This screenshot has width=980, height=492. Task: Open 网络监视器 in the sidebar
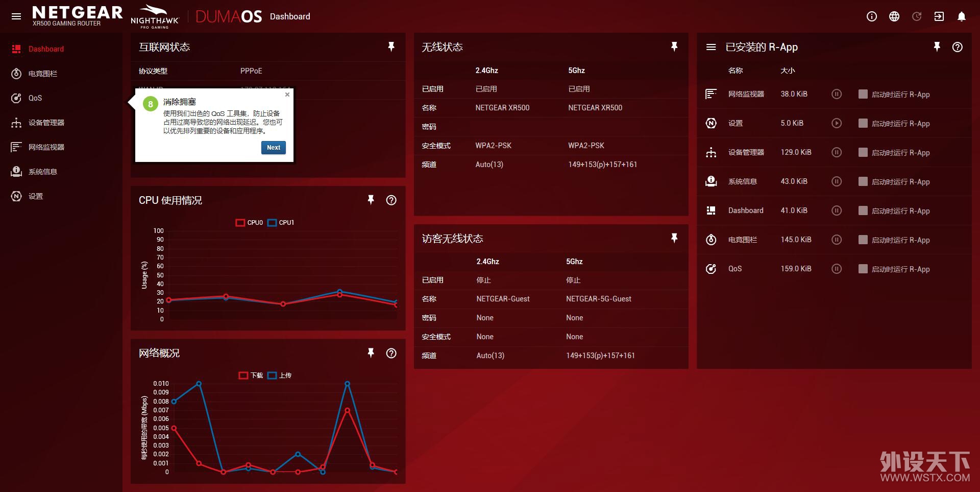pos(61,147)
